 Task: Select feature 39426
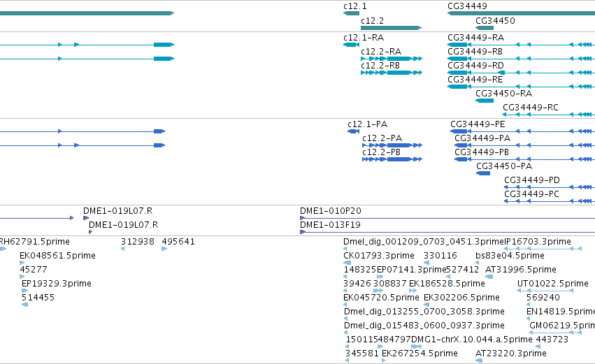345,291
